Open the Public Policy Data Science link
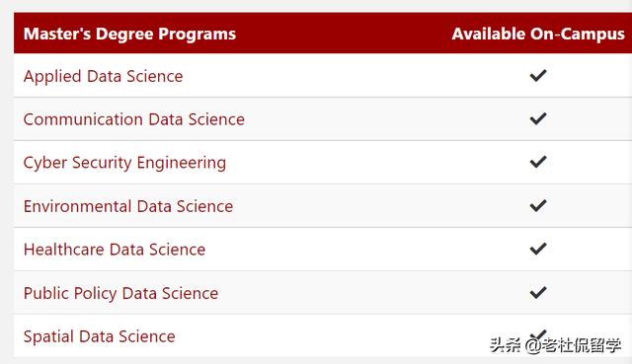Viewport: 632px width, 364px height. [120, 293]
